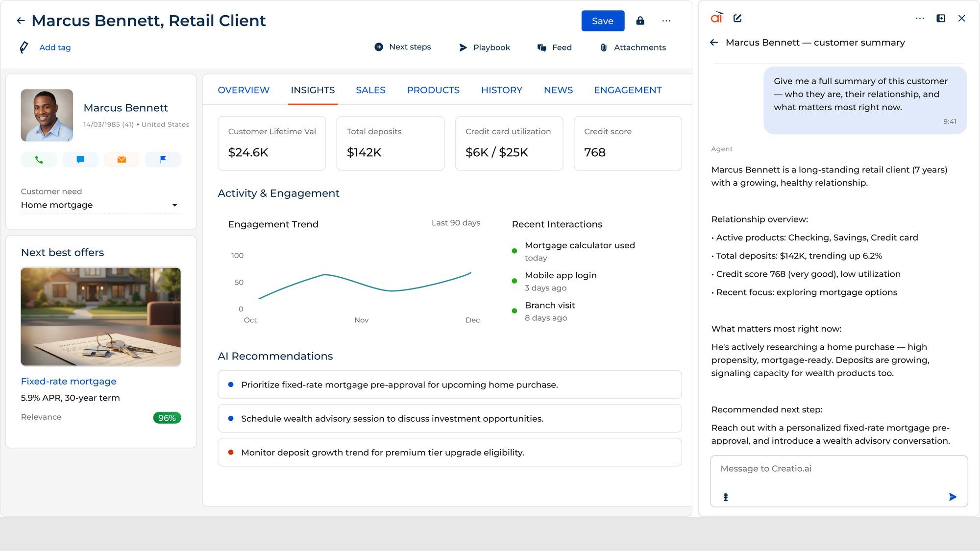Screen dimensions: 980x551
Task: Open Attachments
Action: (x=633, y=48)
